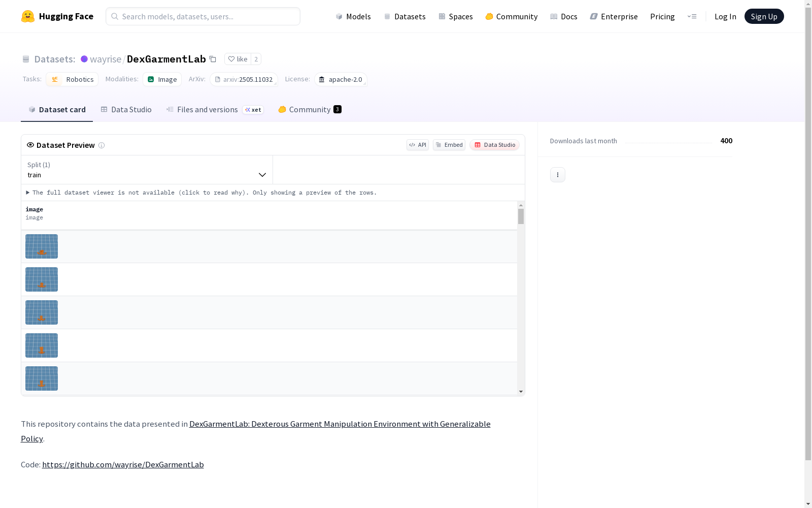Go to Spaces in the top navigation
Viewport: 812px width, 508px height.
[456, 16]
